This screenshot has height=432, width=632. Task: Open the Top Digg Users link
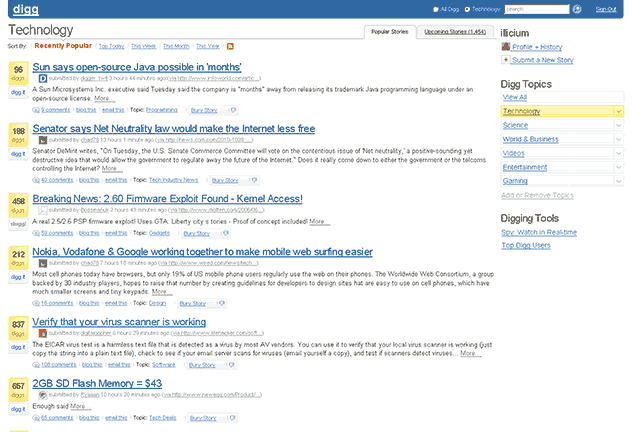point(526,245)
